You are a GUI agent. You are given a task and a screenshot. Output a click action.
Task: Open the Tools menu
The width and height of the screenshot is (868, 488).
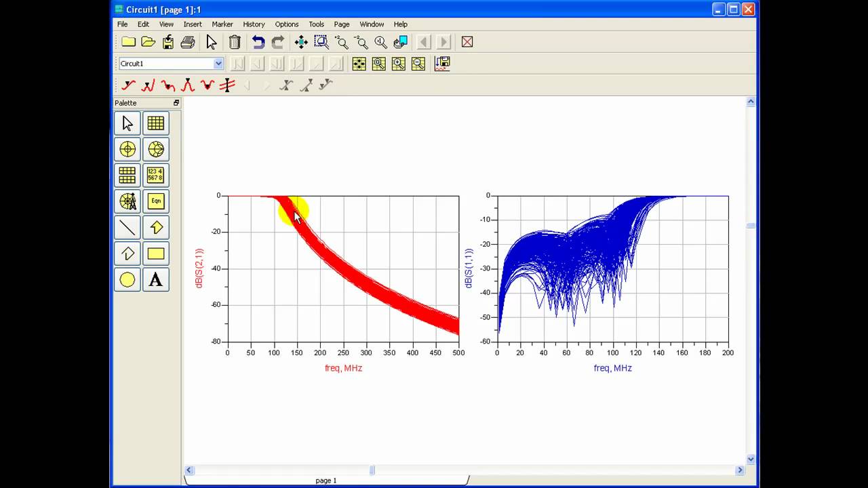tap(316, 24)
